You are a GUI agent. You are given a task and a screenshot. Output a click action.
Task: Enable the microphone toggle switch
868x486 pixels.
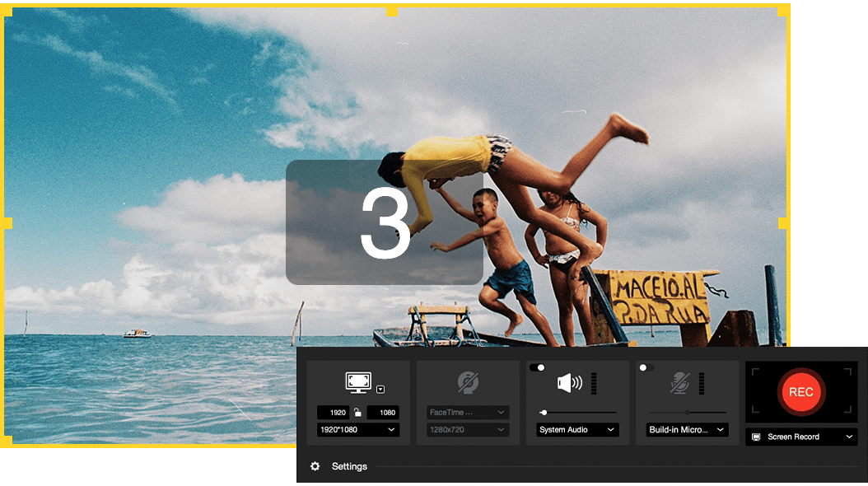point(646,367)
